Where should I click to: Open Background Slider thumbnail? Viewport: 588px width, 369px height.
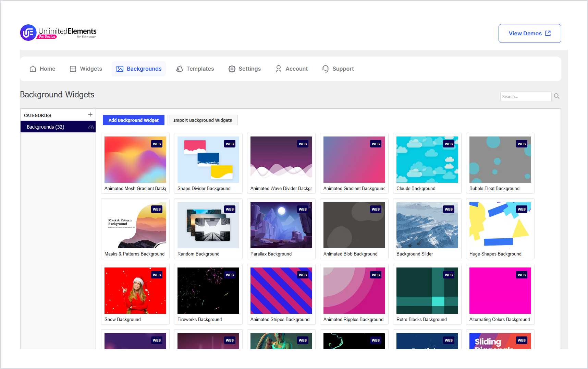[427, 225]
